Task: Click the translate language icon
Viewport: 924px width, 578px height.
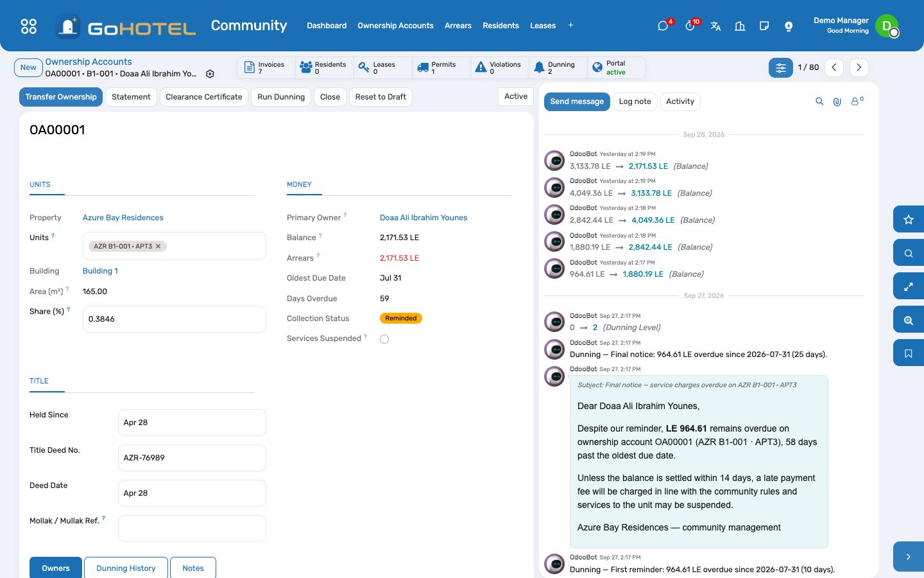Action: click(715, 26)
